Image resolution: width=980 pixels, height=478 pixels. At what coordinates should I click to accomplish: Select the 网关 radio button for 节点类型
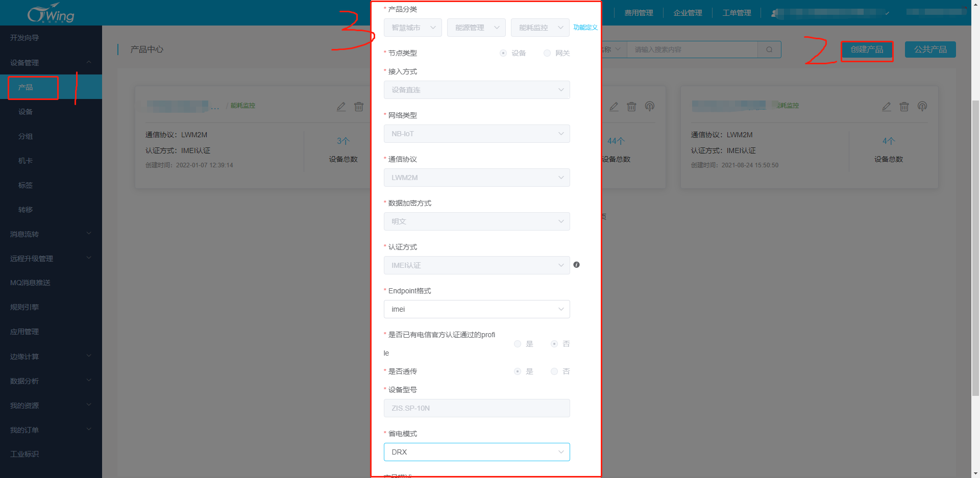547,53
